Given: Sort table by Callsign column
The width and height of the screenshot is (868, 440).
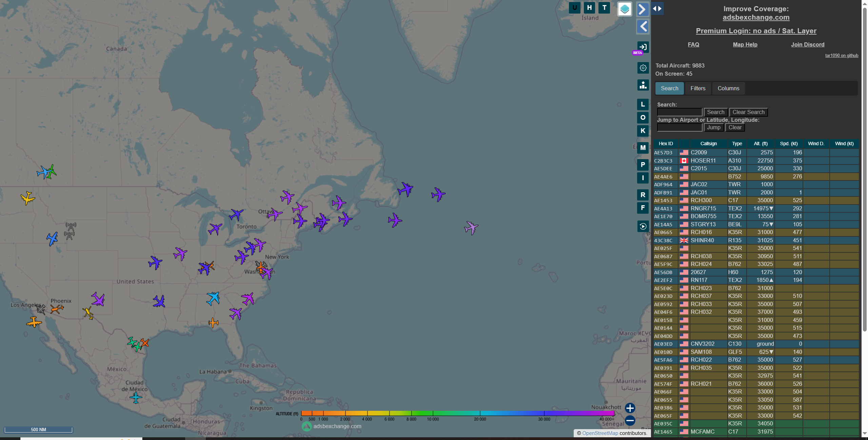Looking at the screenshot, I should click(708, 144).
